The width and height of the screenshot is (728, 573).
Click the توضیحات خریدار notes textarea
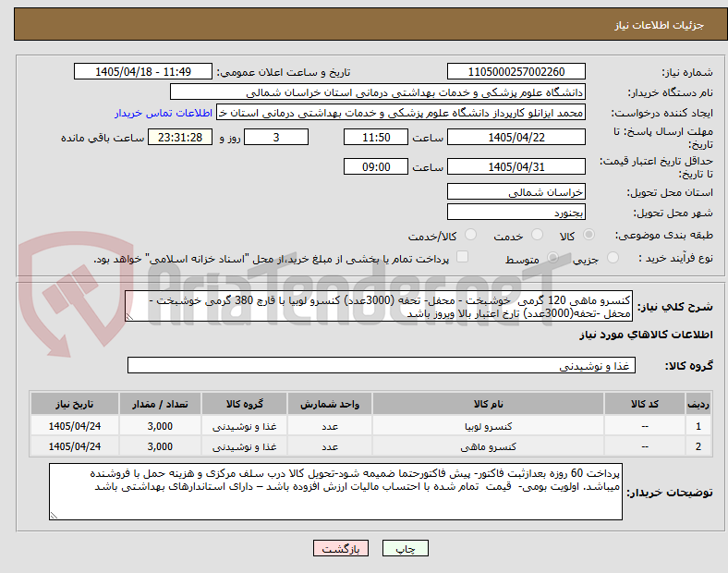335,492
